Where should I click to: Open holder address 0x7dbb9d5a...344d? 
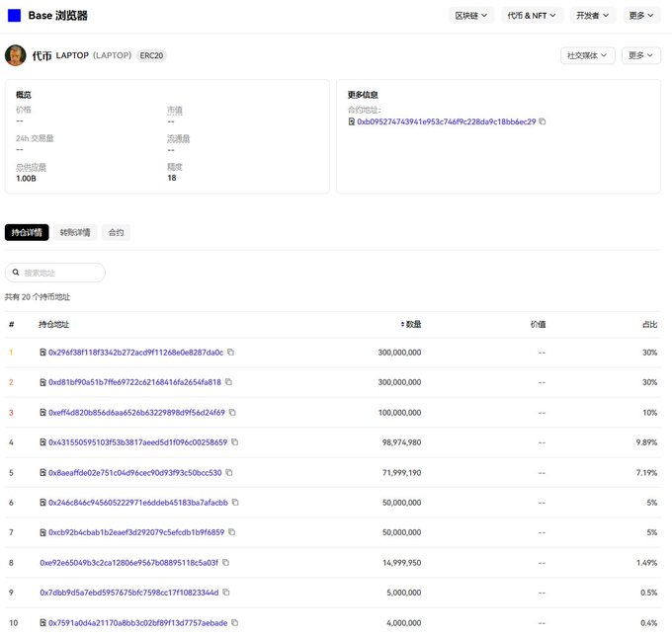pyautogui.click(x=129, y=593)
